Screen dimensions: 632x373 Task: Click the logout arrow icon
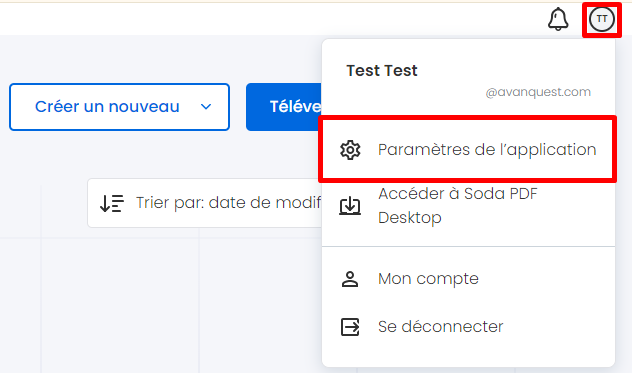coord(350,327)
